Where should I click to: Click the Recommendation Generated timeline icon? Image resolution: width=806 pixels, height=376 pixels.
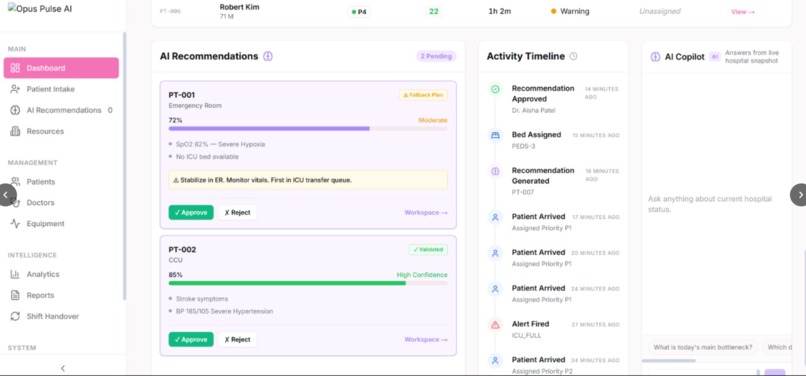click(495, 171)
